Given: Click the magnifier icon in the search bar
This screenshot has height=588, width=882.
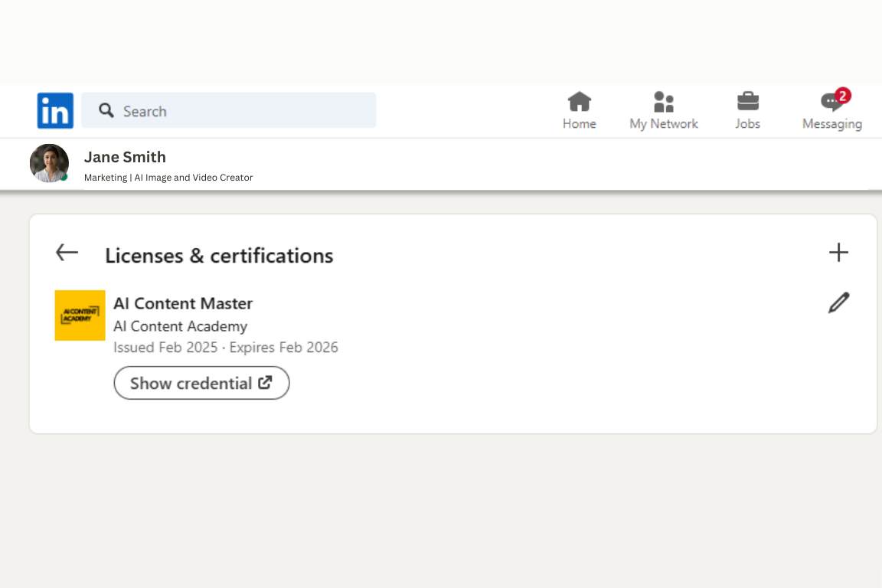Looking at the screenshot, I should click(106, 110).
